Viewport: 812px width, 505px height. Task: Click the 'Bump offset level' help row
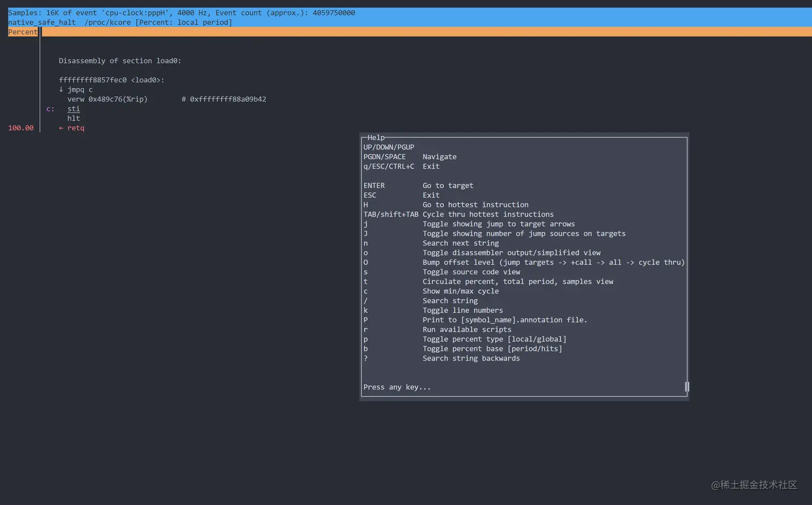524,263
